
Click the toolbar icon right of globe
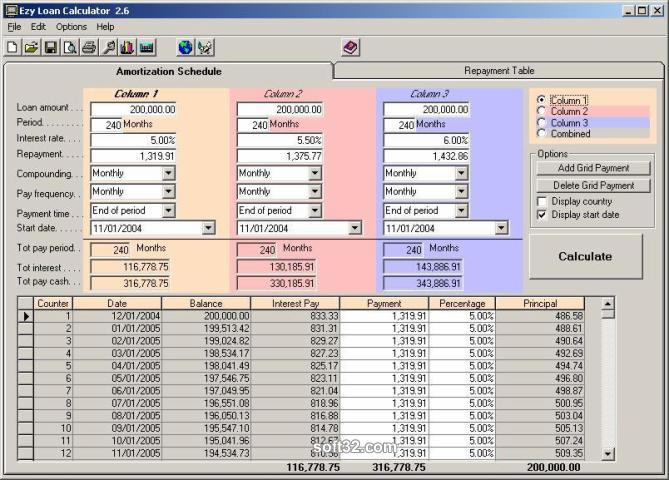pyautogui.click(x=205, y=47)
